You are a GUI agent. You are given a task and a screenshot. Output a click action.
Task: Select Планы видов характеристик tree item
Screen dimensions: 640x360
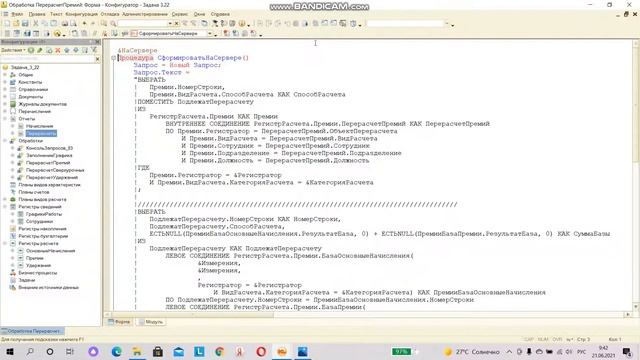[49, 185]
